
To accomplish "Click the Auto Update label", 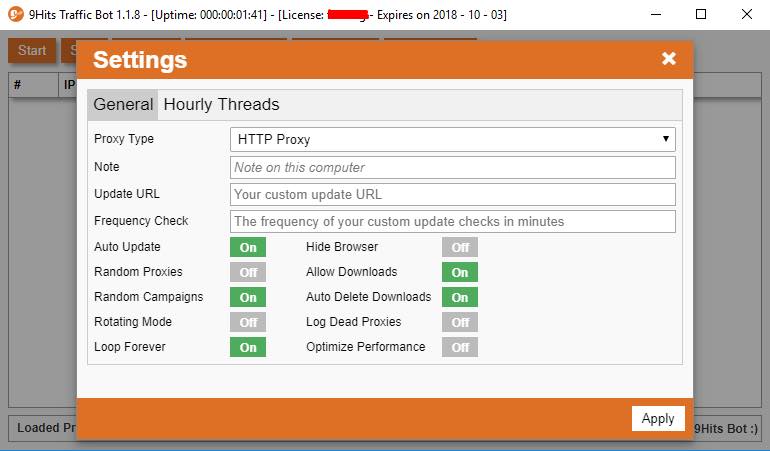I will pos(127,247).
